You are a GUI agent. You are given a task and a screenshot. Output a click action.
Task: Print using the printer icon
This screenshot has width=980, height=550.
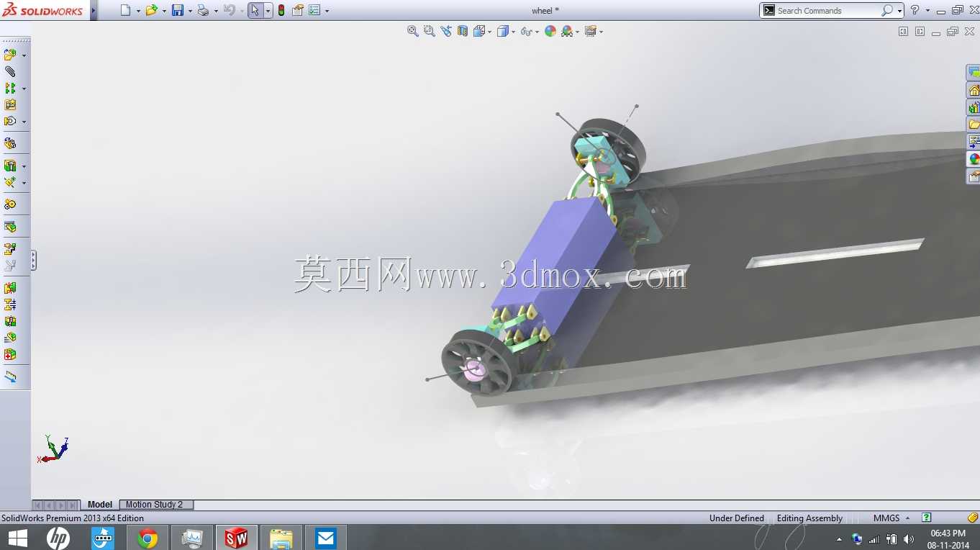point(203,10)
